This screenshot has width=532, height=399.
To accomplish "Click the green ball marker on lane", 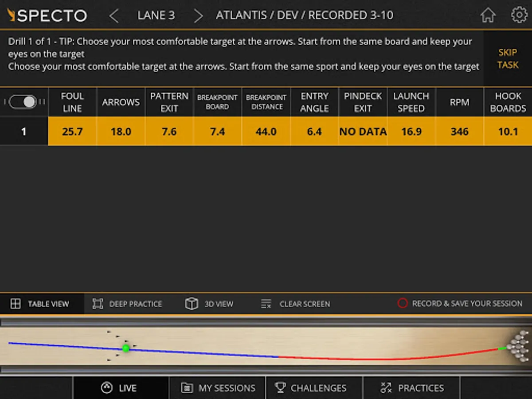I will (126, 348).
